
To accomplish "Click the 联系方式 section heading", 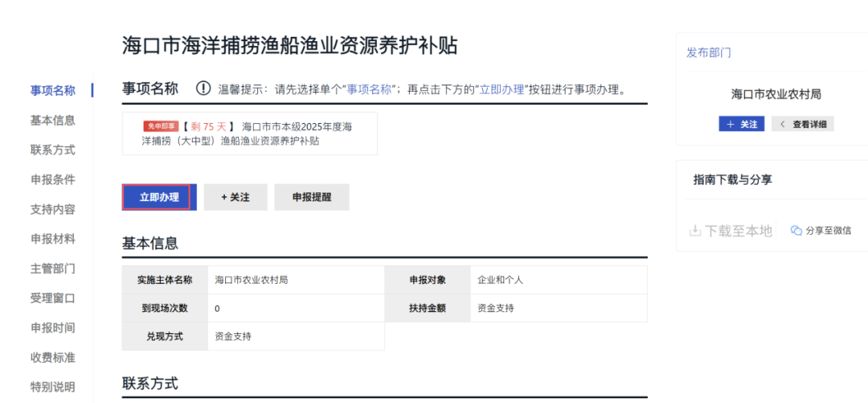I will pyautogui.click(x=150, y=383).
